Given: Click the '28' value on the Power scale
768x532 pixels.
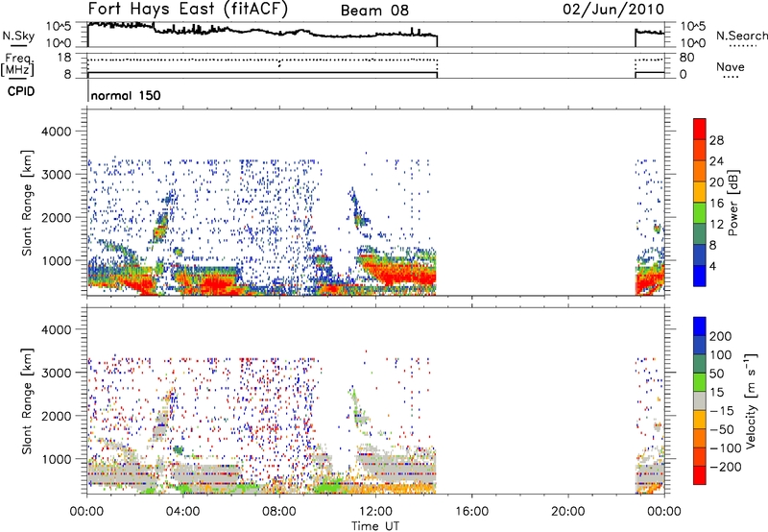Looking at the screenshot, I should pyautogui.click(x=716, y=140).
